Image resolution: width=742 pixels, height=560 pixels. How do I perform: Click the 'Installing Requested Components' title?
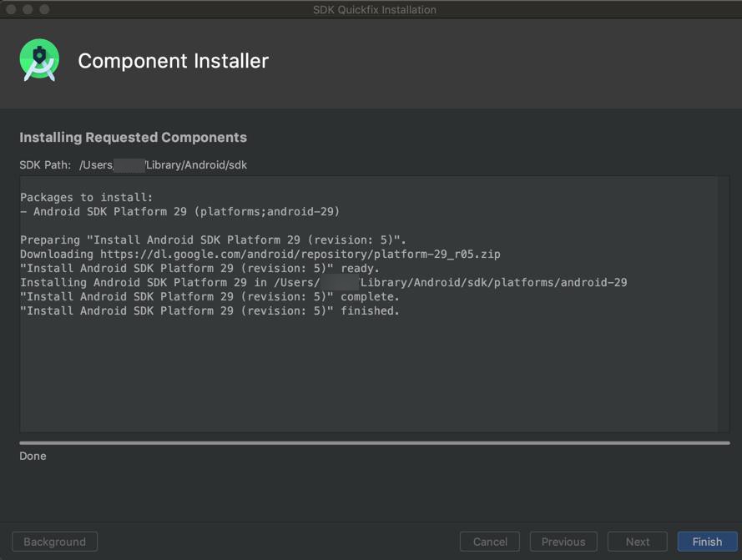tap(133, 137)
